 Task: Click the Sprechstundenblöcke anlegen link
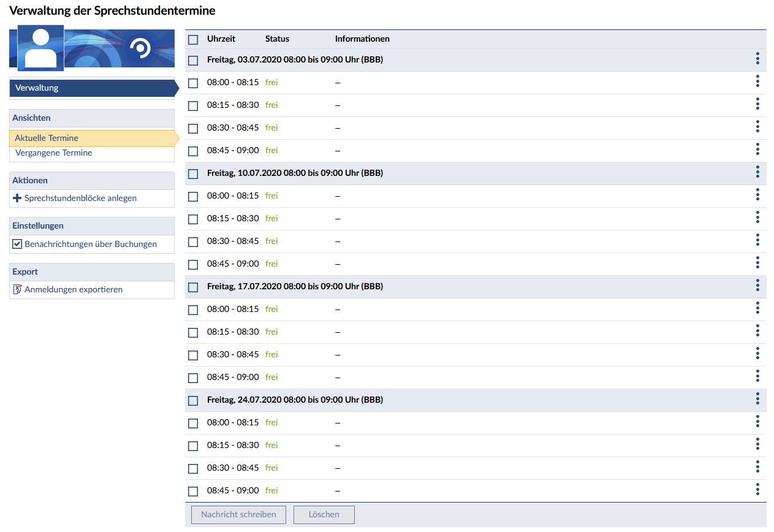80,199
